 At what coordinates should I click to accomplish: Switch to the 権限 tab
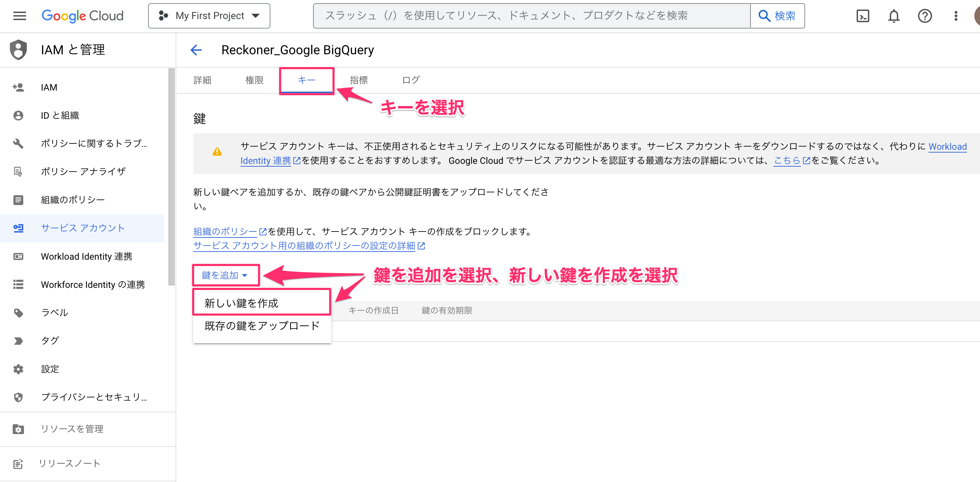tap(255, 80)
